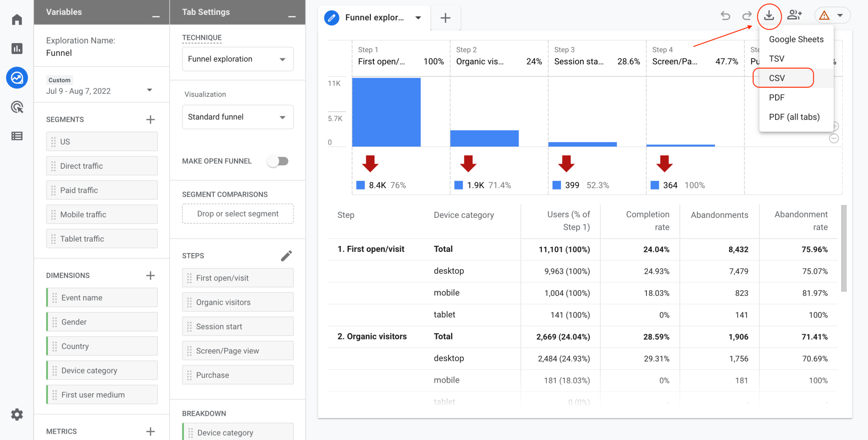Add a new segment with the plus icon
868x440 pixels.
coord(150,119)
